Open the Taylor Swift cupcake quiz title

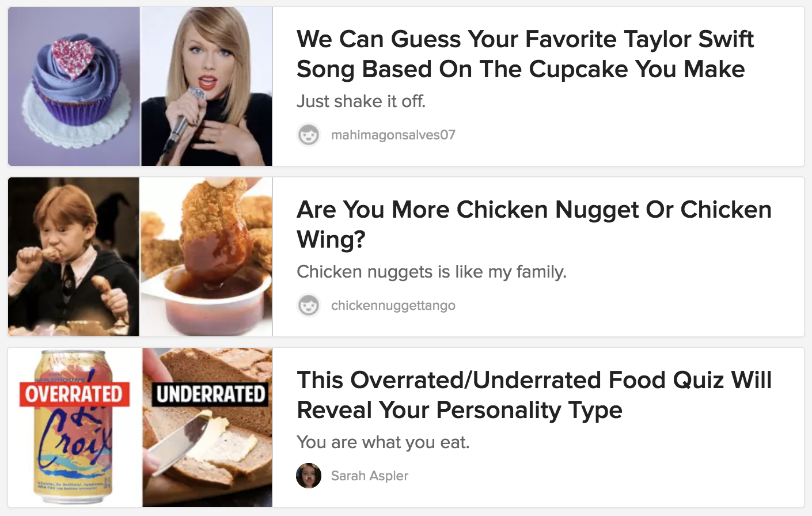[525, 54]
